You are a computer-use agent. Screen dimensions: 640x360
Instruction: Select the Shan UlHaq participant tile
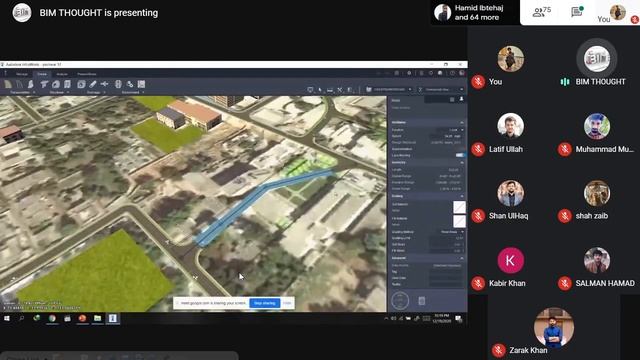pos(510,200)
